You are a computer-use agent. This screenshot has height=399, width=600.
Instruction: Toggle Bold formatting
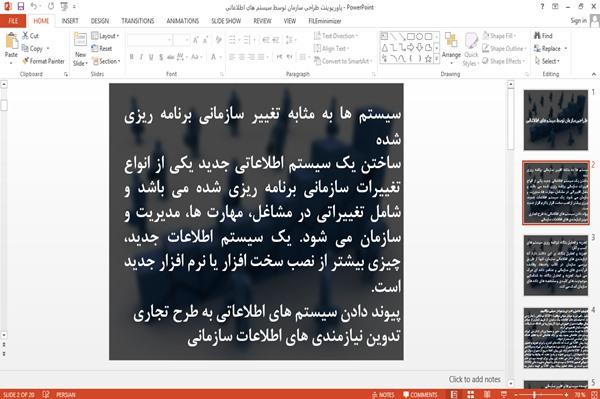[x=132, y=57]
